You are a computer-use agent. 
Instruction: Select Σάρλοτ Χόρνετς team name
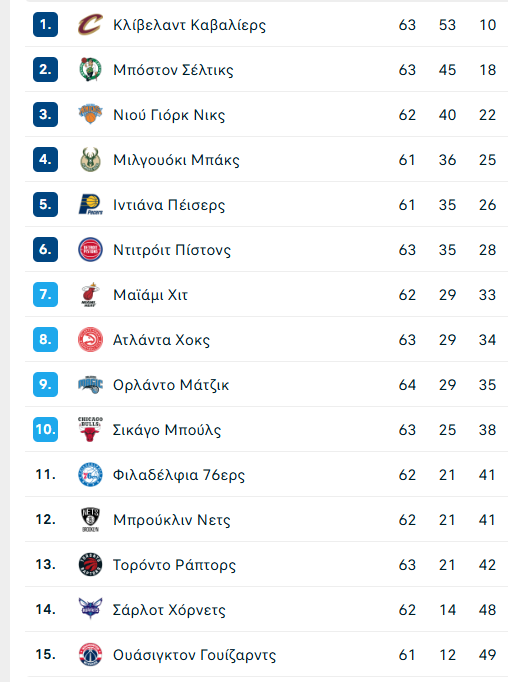click(x=169, y=610)
